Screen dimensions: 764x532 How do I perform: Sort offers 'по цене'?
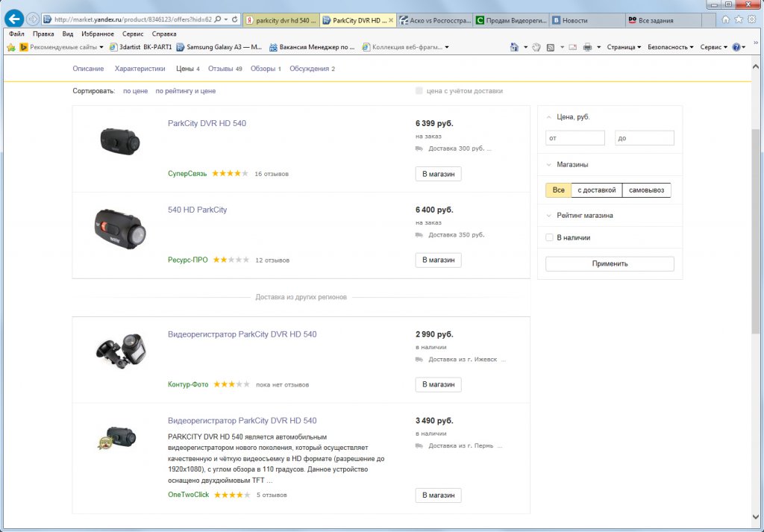click(136, 91)
